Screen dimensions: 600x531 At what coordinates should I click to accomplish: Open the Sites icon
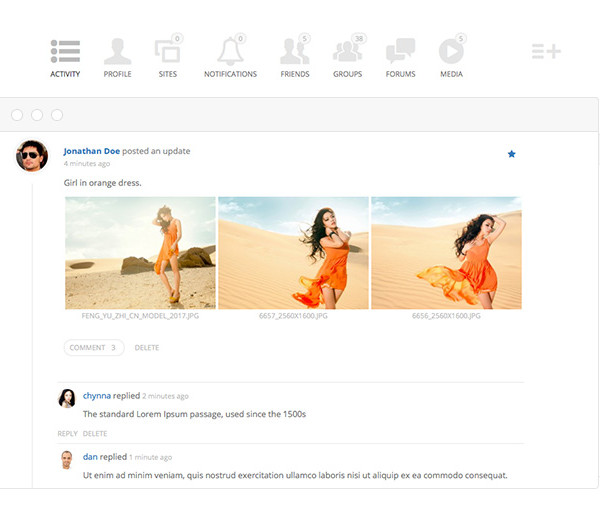pyautogui.click(x=167, y=51)
